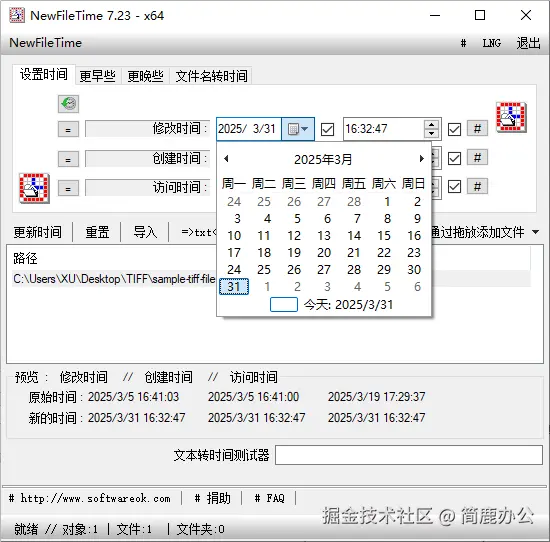This screenshot has width=550, height=542.
Task: Pick grayed April 6 in calendar
Action: coord(417,287)
